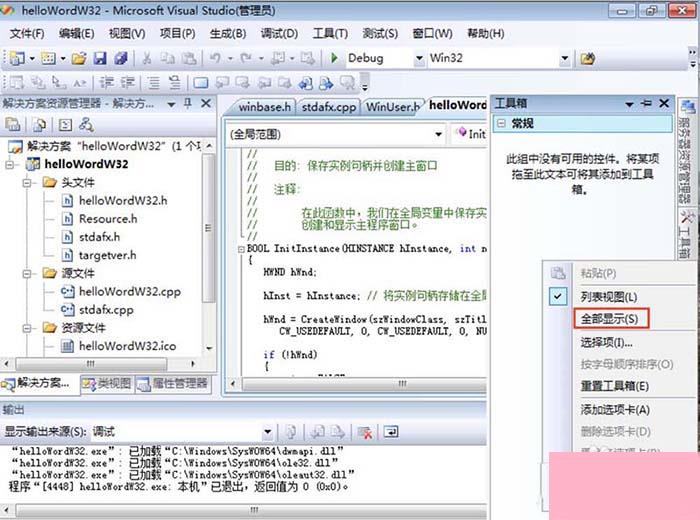
Task: Select stdafx.h in Solution Explorer
Action: click(99, 237)
